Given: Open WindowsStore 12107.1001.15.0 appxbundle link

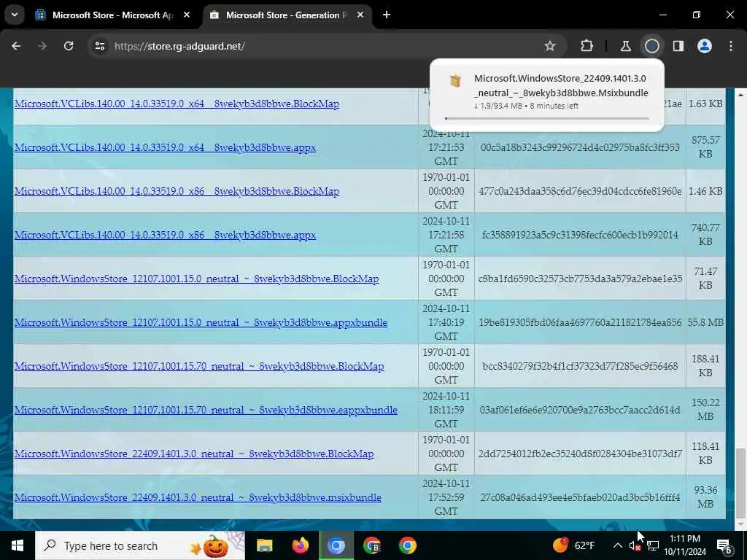Looking at the screenshot, I should (x=201, y=322).
